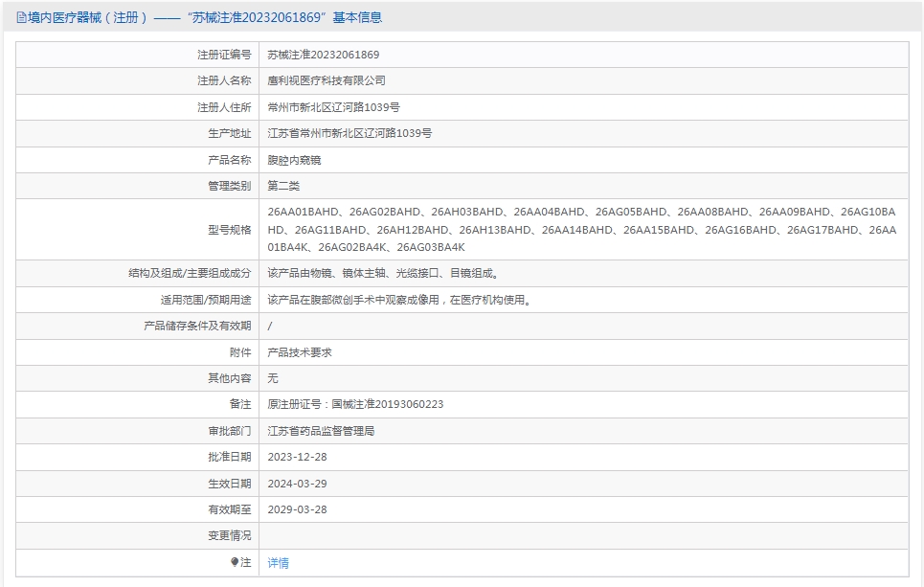Click the 产品名称 label
Image resolution: width=924 pixels, height=587 pixels.
[229, 160]
